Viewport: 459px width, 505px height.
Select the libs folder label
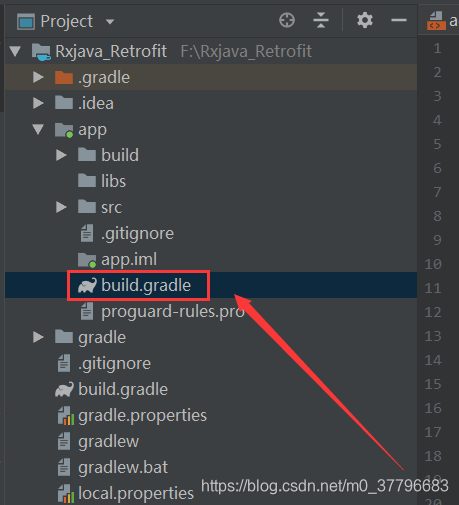point(113,181)
